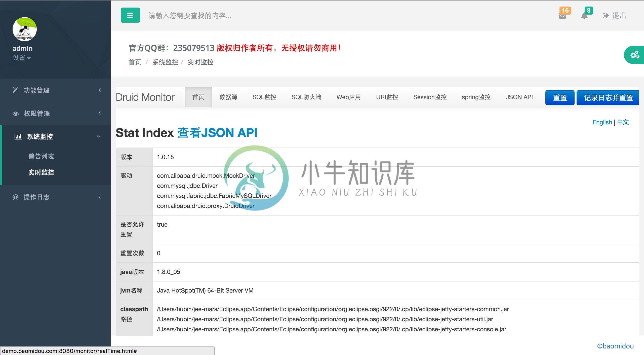Image resolution: width=644 pixels, height=355 pixels.
Task: Go to 首页 breadcrumb link
Action: (x=135, y=62)
